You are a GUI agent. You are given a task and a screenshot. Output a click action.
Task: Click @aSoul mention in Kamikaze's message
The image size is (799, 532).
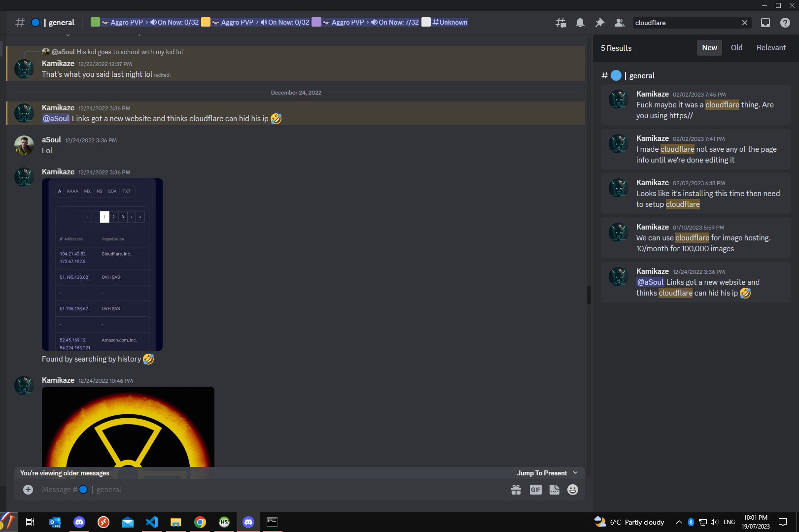[56, 119]
